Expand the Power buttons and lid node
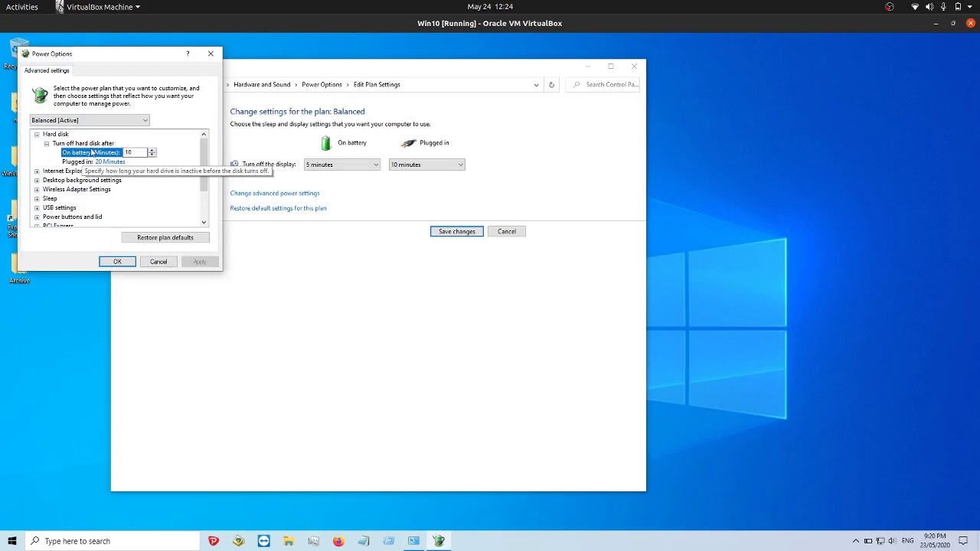 pyautogui.click(x=37, y=217)
